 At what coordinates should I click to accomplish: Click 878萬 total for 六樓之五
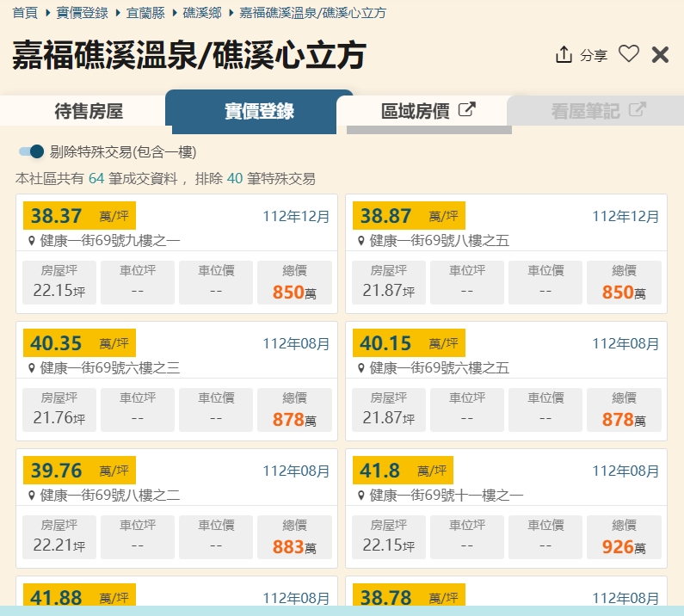[x=624, y=419]
